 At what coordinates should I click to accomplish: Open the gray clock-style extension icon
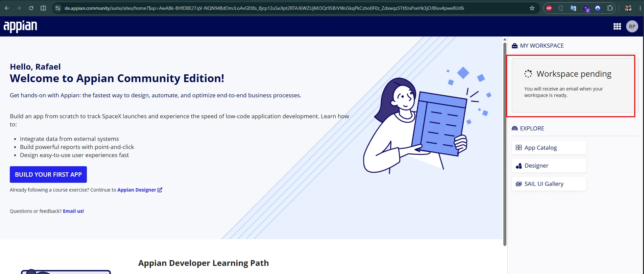point(561,8)
